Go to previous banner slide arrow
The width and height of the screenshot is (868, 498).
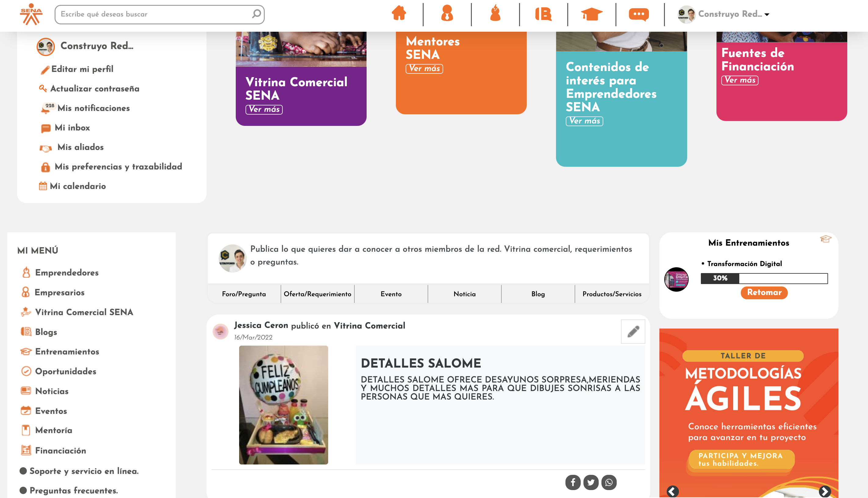point(673,491)
